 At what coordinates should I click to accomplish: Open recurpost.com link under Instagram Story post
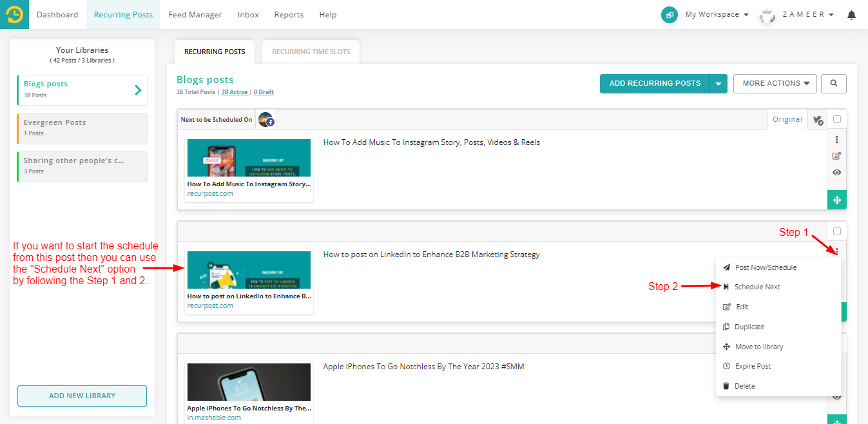coord(210,193)
